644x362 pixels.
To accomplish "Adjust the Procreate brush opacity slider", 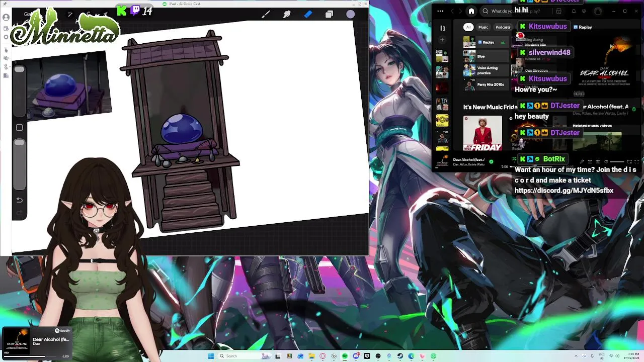I will pos(19,163).
